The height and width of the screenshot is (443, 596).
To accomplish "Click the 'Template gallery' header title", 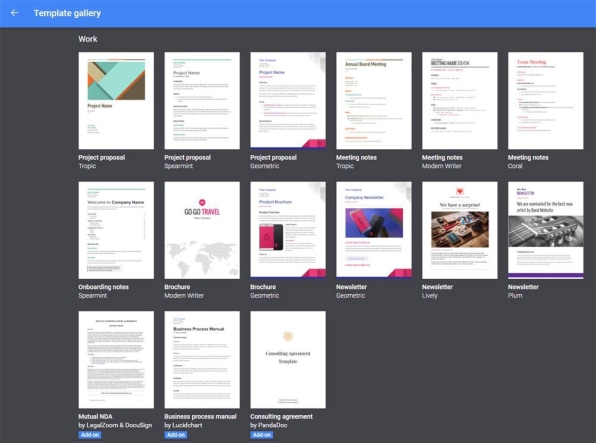I will tap(67, 13).
